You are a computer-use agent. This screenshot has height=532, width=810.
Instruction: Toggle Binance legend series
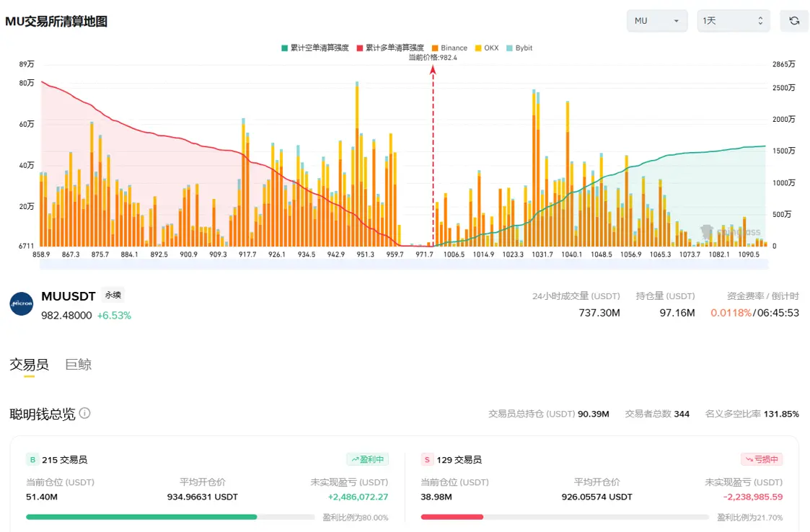click(449, 48)
